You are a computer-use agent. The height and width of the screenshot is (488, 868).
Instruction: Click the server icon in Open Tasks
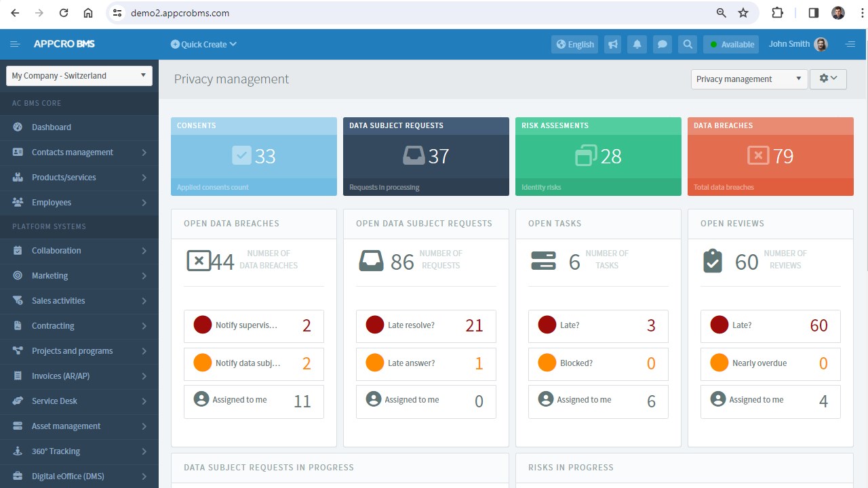pos(544,261)
